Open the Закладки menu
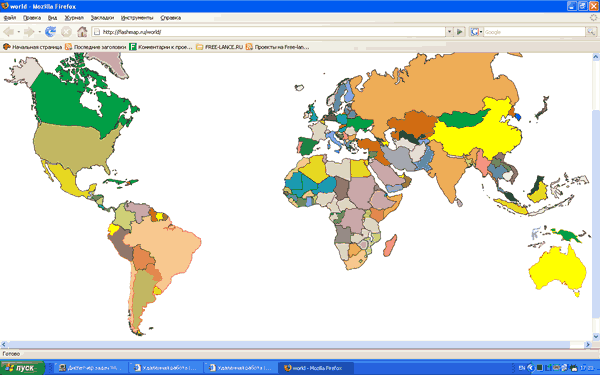 (x=102, y=18)
